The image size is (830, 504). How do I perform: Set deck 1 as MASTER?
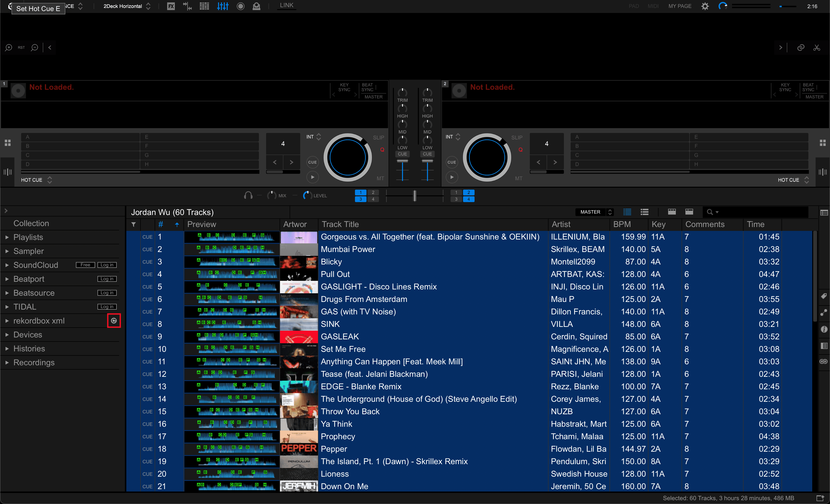pyautogui.click(x=373, y=97)
